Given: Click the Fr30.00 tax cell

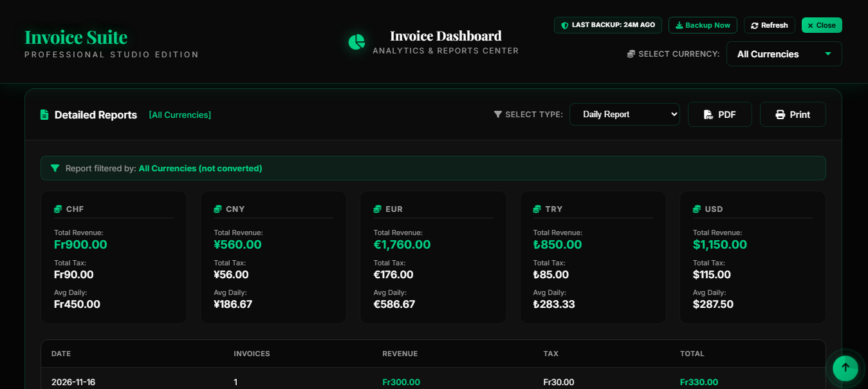Looking at the screenshot, I should 559,382.
